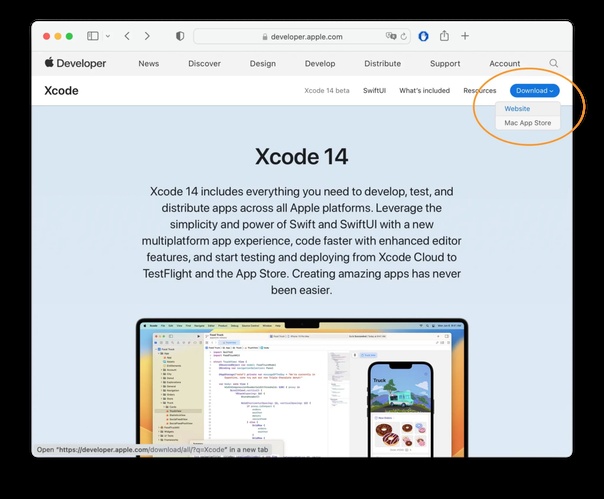Open the Share sheet icon

(444, 36)
